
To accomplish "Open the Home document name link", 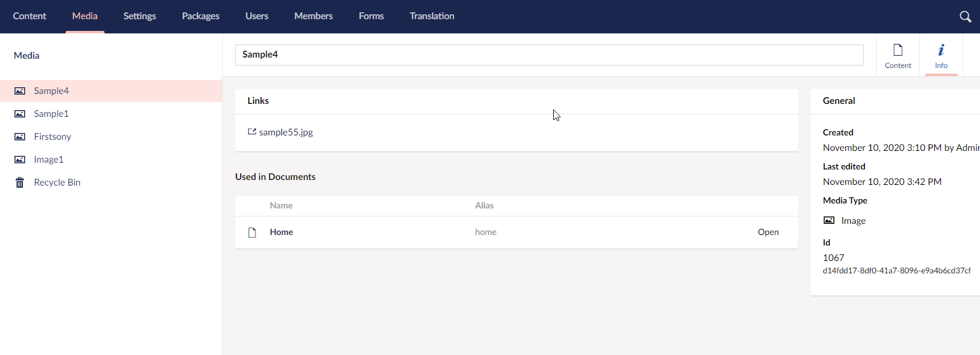I will tap(282, 232).
